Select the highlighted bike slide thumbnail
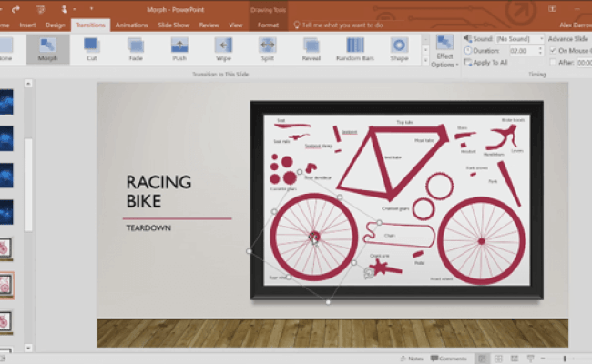Viewport: 592px width, 364px height. pyautogui.click(x=6, y=285)
